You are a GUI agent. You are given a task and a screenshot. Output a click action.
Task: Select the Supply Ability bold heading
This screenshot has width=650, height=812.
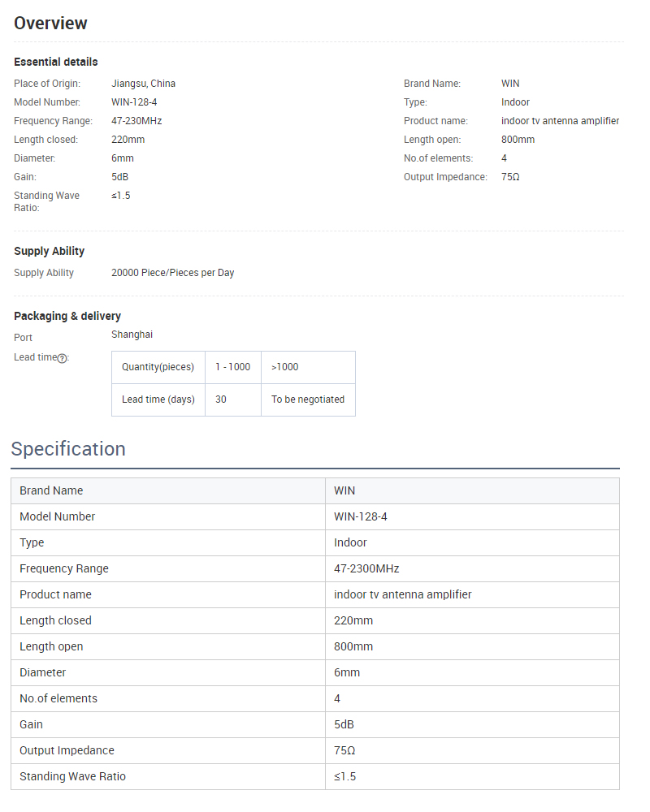(49, 251)
